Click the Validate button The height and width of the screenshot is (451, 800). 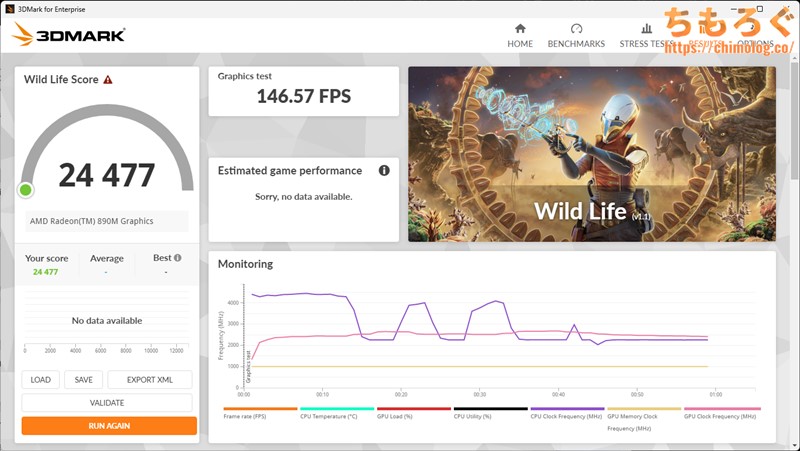tap(107, 403)
